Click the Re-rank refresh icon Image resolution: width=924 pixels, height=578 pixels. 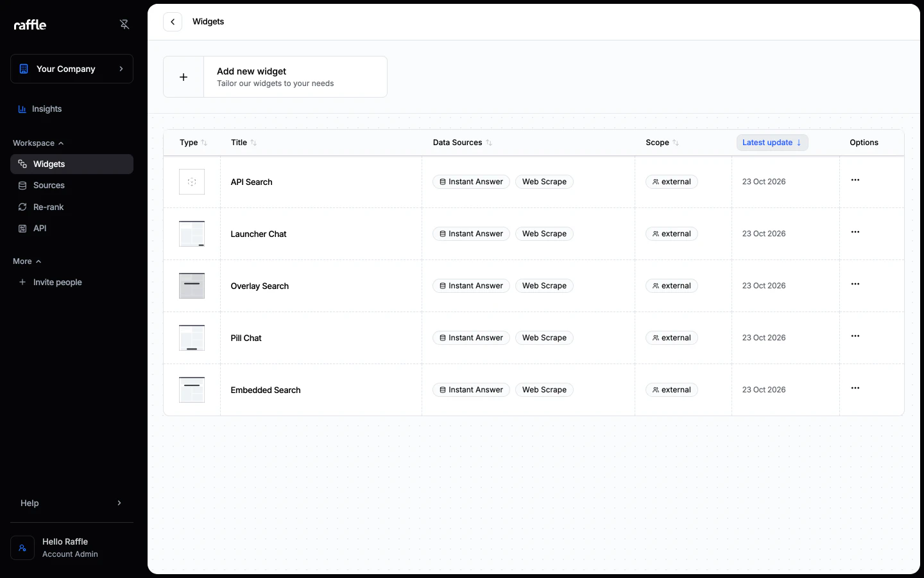point(22,207)
